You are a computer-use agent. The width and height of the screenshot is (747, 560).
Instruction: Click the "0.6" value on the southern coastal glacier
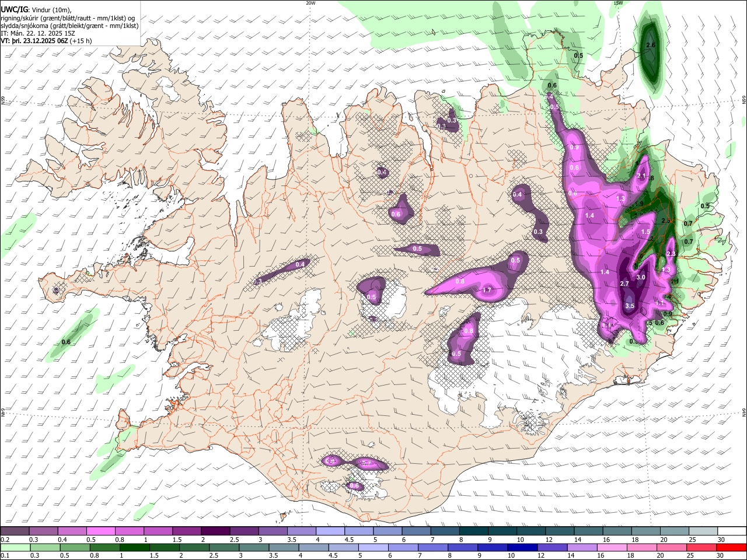[x=354, y=485]
